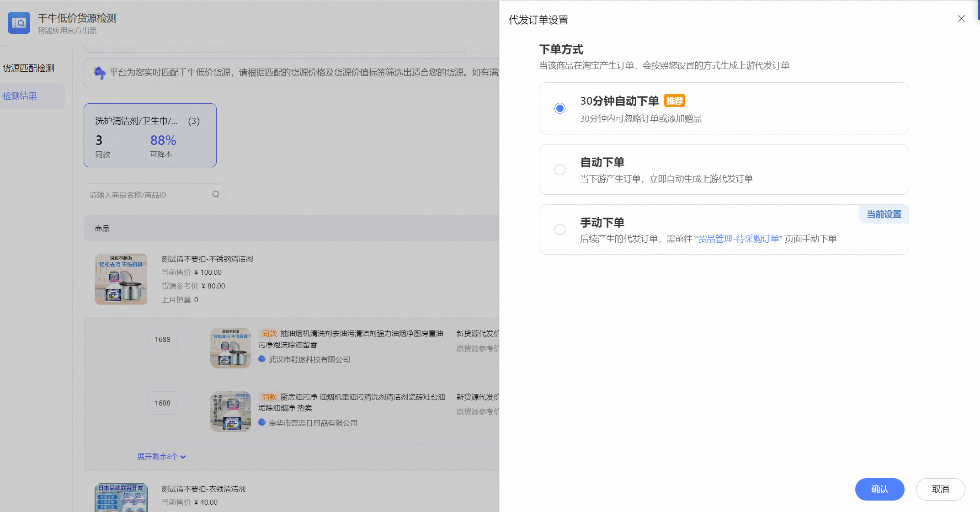Click the 不锈钢清洁剂 product thumbnail
The width and height of the screenshot is (980, 512).
tap(121, 279)
